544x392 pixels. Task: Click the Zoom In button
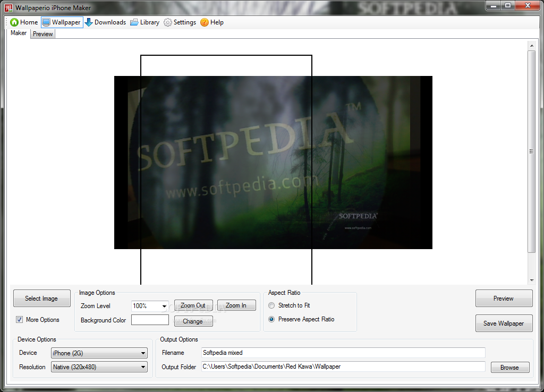[x=236, y=305]
